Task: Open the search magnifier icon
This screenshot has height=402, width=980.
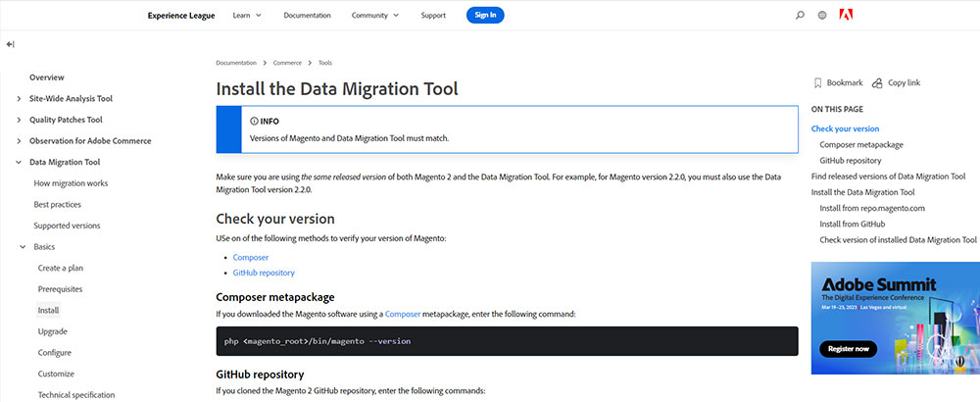Action: pyautogui.click(x=800, y=16)
